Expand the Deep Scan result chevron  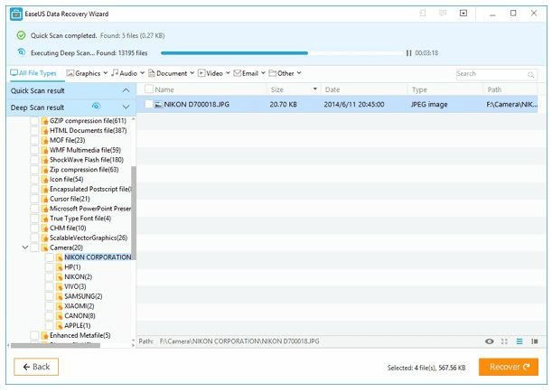click(126, 107)
